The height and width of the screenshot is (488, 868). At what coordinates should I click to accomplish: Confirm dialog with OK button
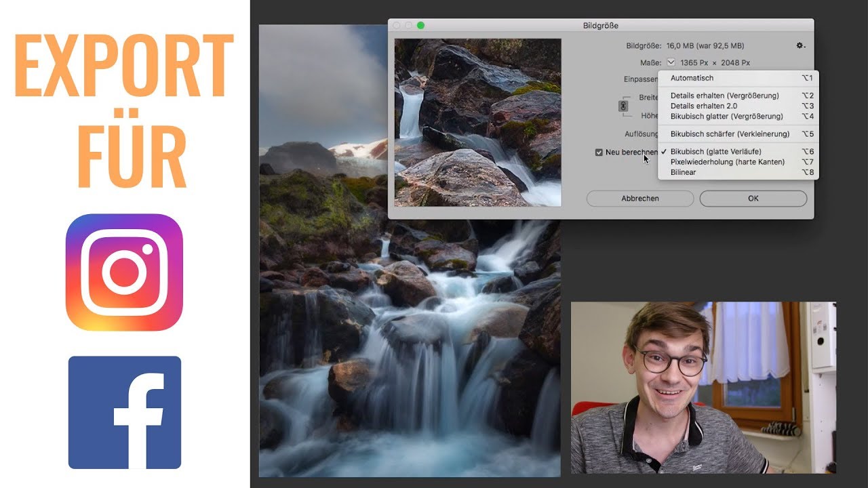(753, 199)
